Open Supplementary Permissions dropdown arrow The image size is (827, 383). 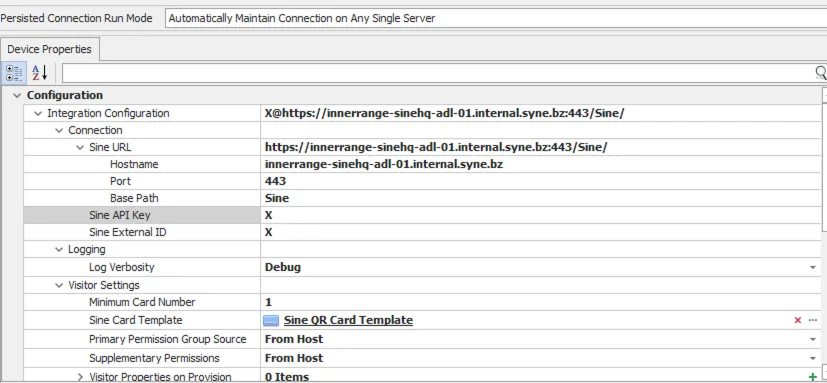pos(813,359)
